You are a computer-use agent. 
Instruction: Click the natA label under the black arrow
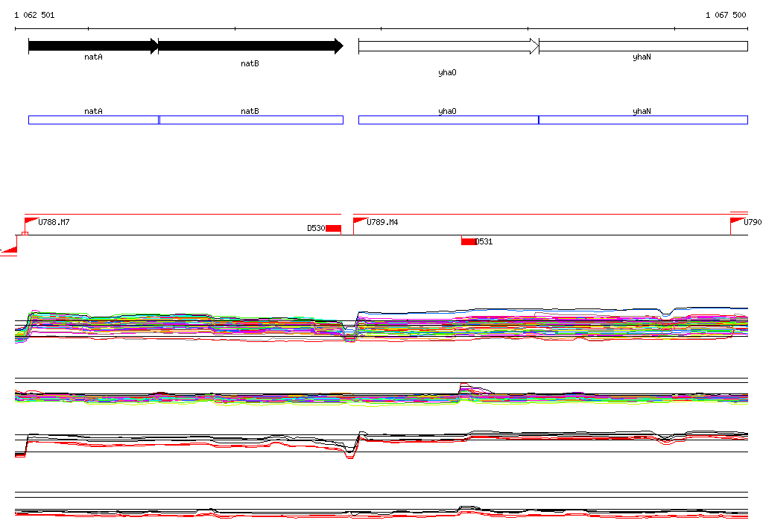[93, 57]
